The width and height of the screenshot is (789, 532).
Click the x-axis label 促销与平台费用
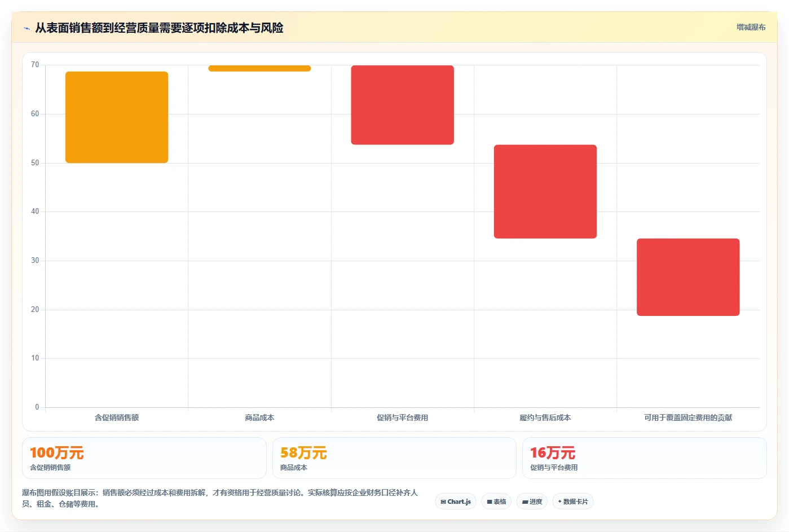click(402, 417)
